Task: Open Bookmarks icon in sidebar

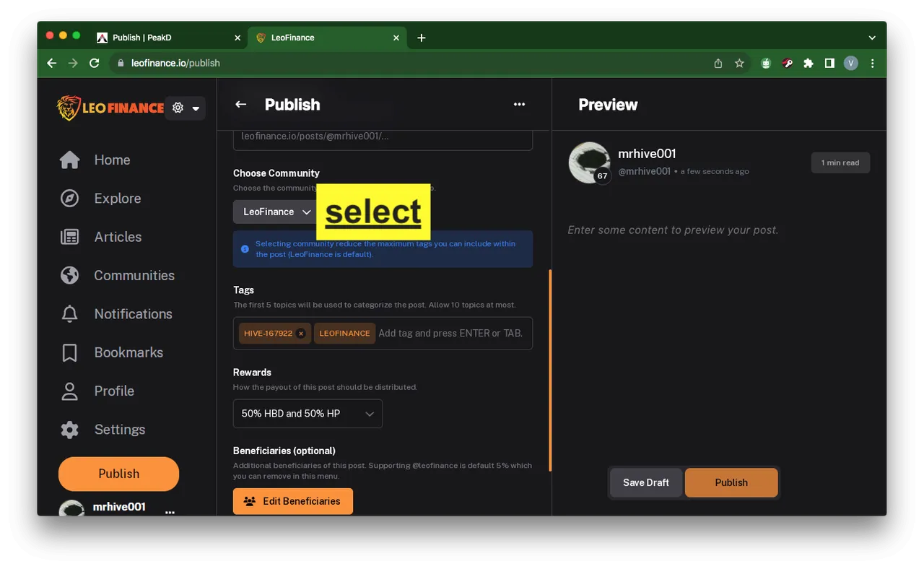Action: (70, 352)
